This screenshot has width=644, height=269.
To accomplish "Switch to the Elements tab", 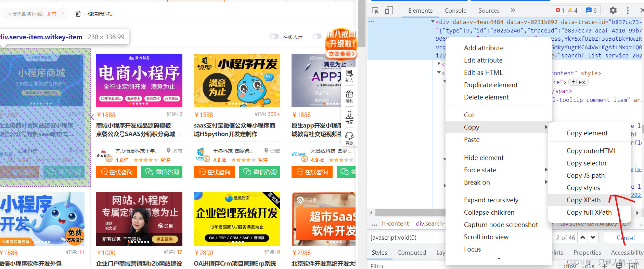I will 420,10.
